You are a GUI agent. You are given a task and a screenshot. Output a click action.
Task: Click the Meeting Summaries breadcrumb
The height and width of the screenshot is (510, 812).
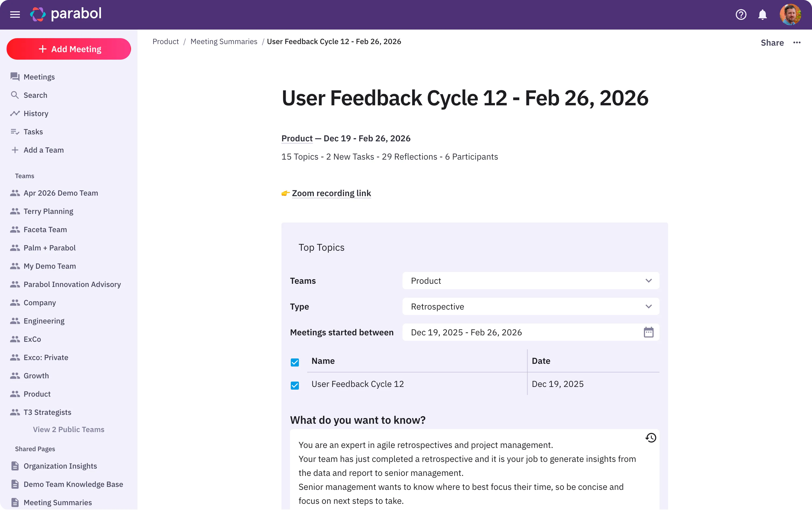(224, 41)
